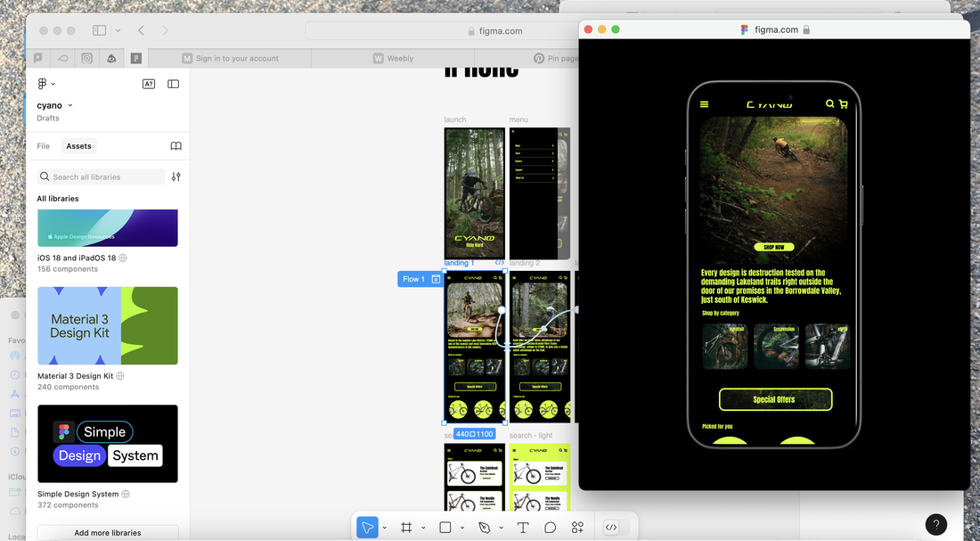Viewport: 980px width, 541px height.
Task: Switch to the Assets tab
Action: [78, 146]
